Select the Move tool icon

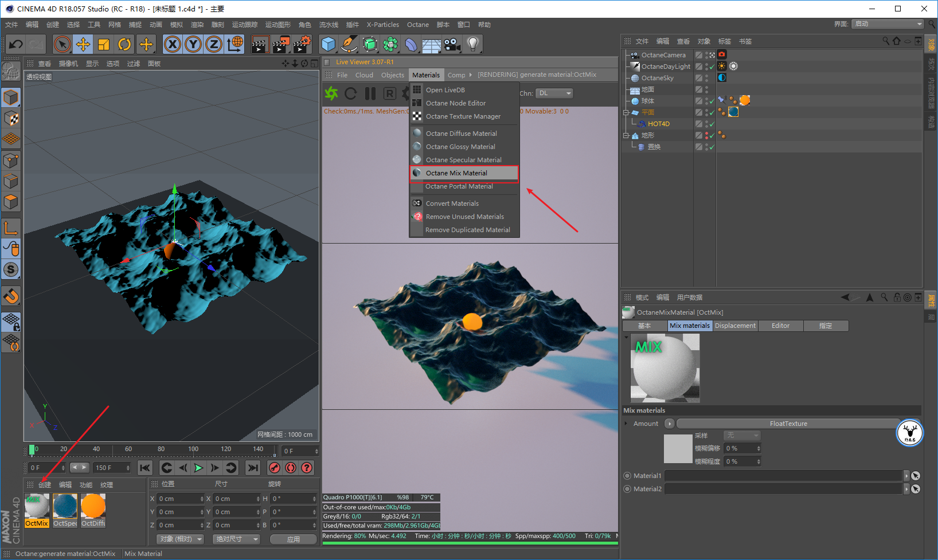pos(83,44)
